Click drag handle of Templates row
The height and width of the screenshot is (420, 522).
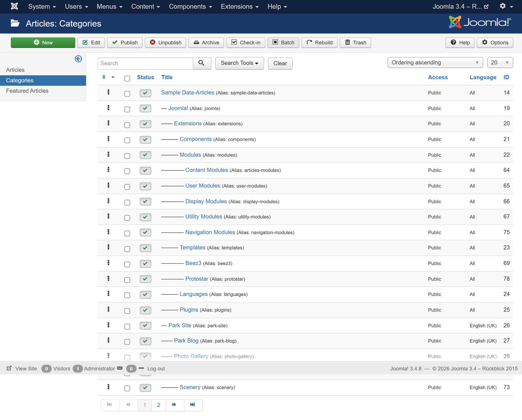click(x=109, y=247)
